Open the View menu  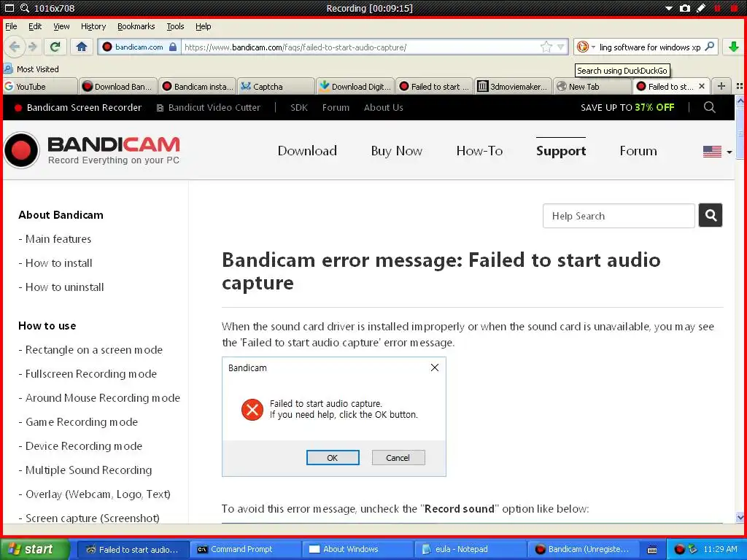[x=61, y=26]
